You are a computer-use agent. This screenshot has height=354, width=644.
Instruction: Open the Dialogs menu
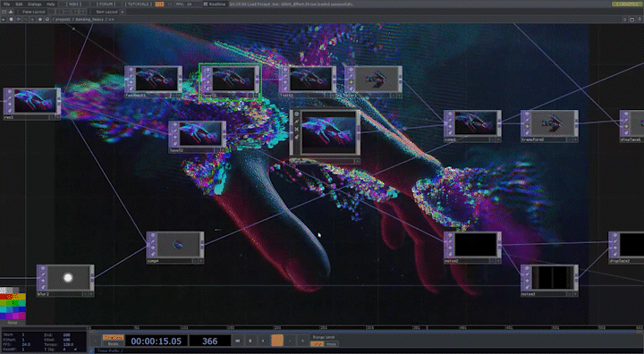34,4
